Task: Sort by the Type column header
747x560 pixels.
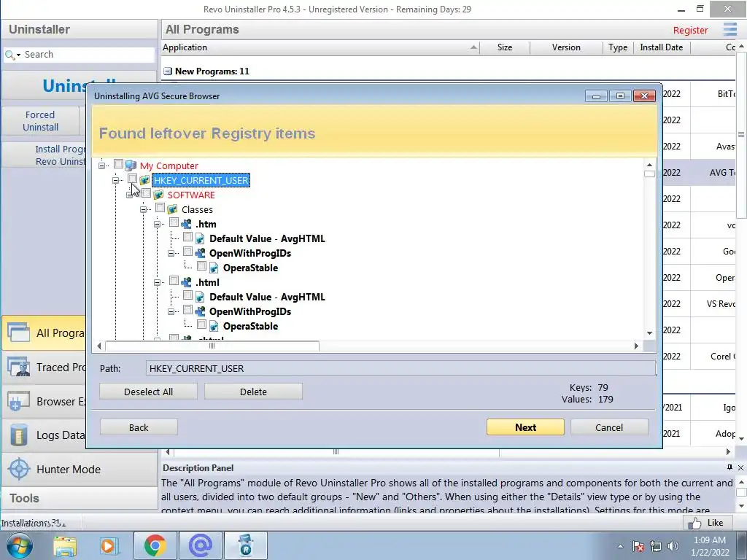Action: coord(618,47)
